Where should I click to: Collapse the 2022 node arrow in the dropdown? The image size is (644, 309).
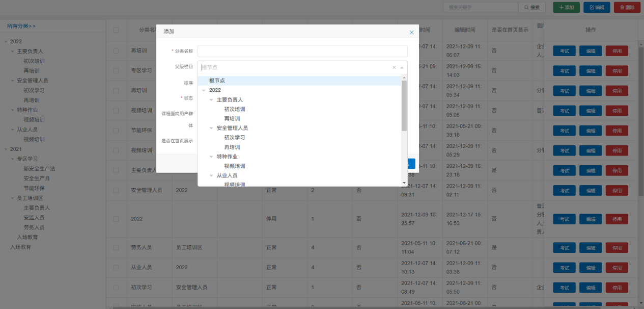(x=204, y=90)
